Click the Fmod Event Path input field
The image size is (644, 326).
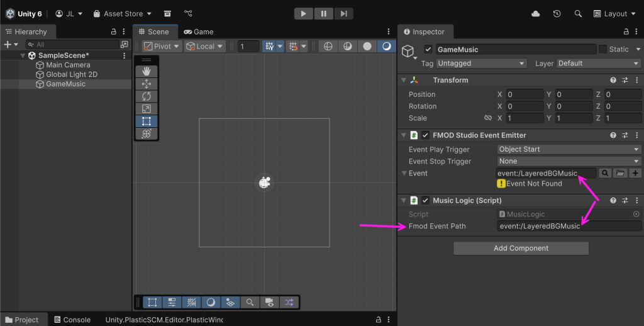click(x=569, y=226)
